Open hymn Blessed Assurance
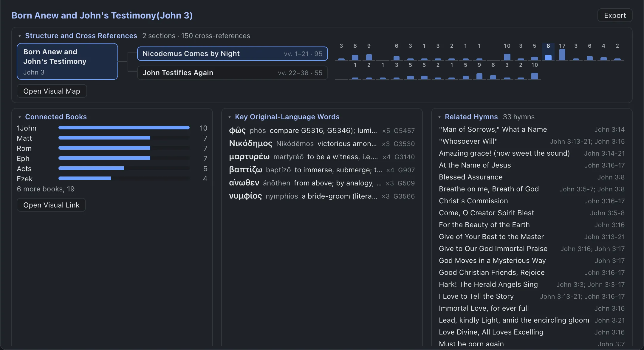This screenshot has width=644, height=350. pyautogui.click(x=532, y=177)
